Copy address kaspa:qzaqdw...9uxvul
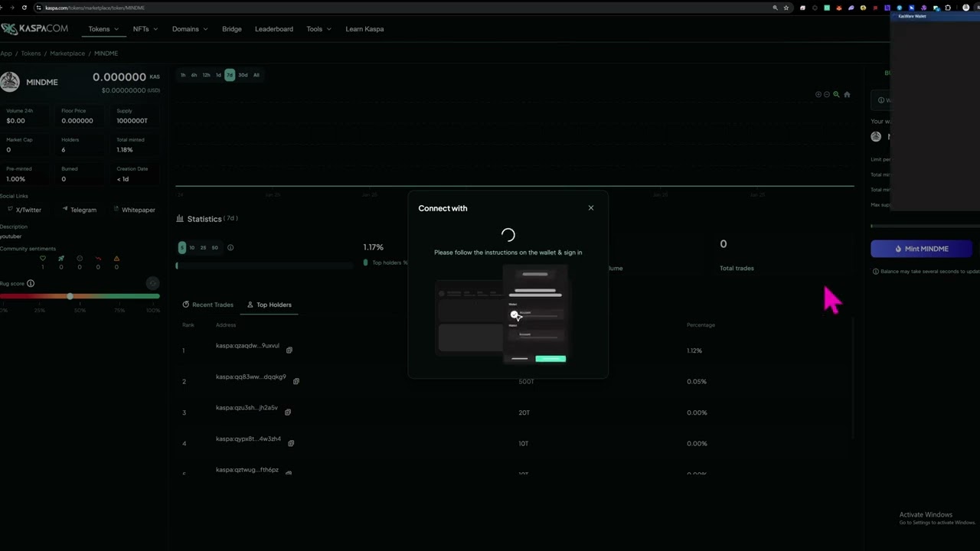 (289, 350)
